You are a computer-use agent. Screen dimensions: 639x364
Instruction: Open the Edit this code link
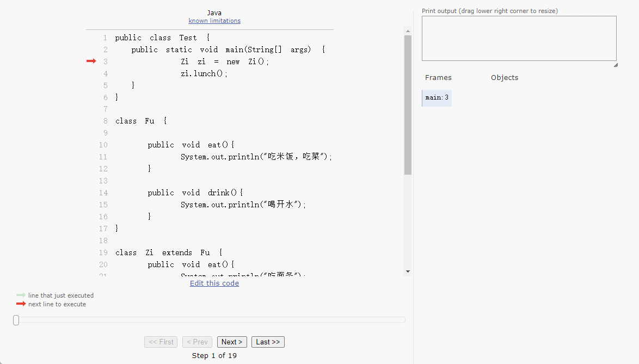point(214,283)
